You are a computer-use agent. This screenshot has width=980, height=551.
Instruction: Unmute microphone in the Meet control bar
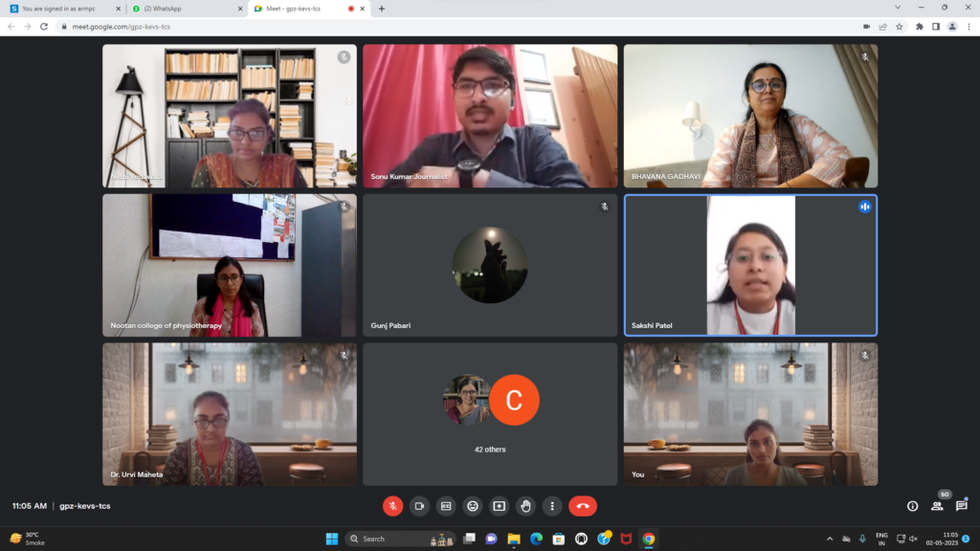click(x=392, y=506)
